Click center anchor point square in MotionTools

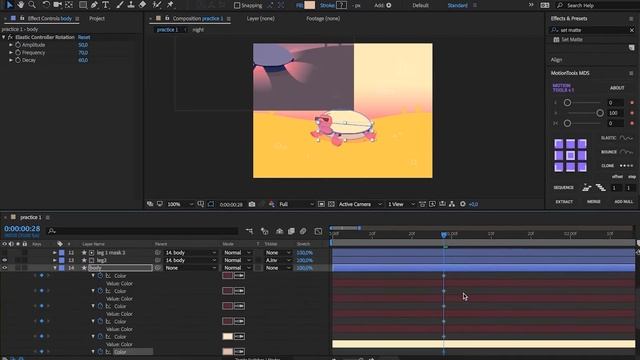pyautogui.click(x=570, y=156)
